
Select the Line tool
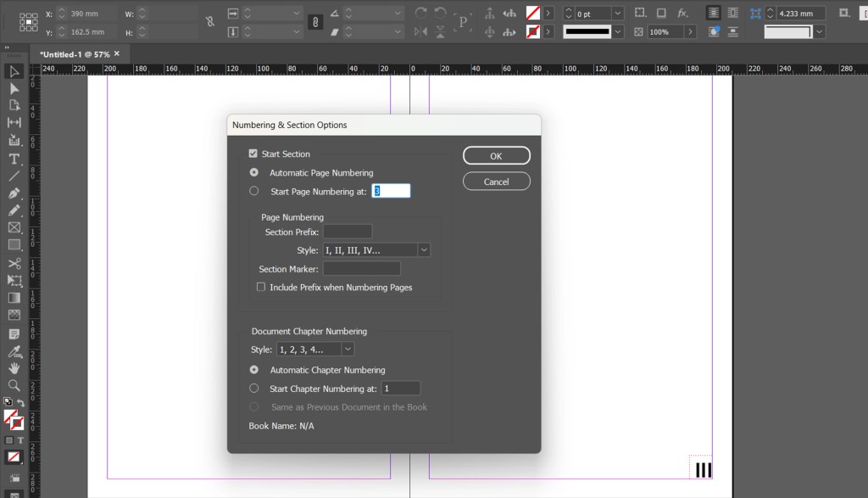pos(14,176)
